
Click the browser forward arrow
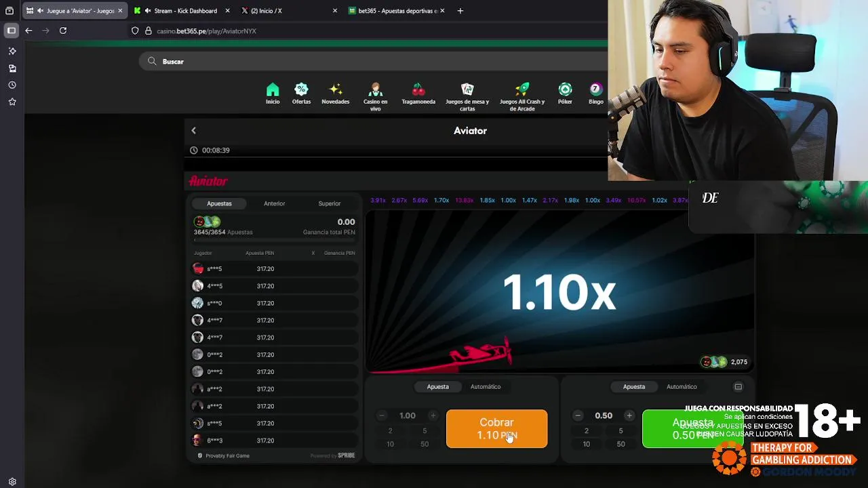click(45, 30)
